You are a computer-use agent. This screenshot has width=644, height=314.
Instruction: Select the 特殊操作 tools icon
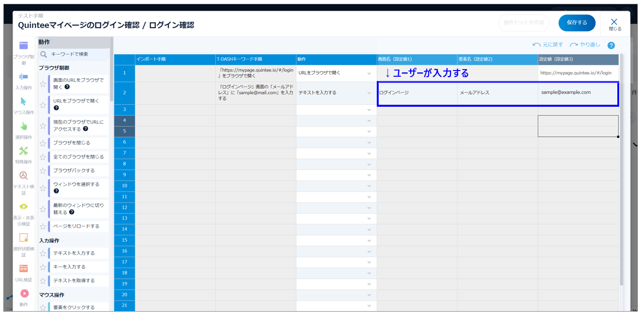tap(23, 151)
